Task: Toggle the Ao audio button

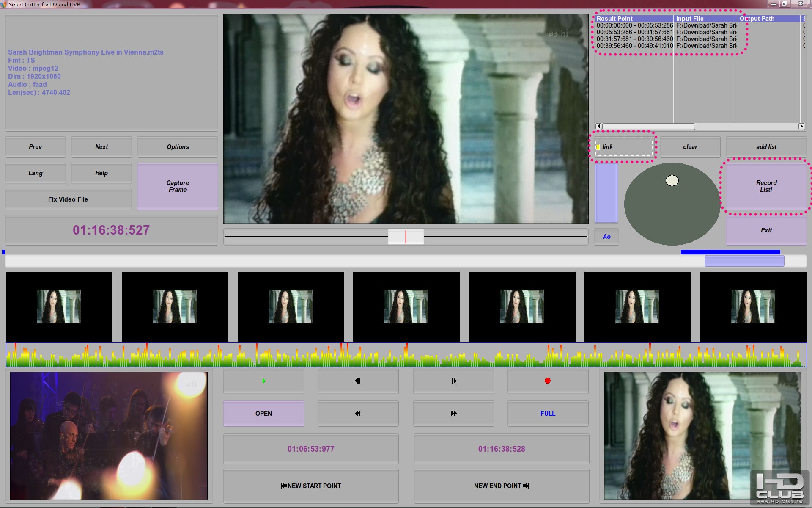Action: click(606, 237)
